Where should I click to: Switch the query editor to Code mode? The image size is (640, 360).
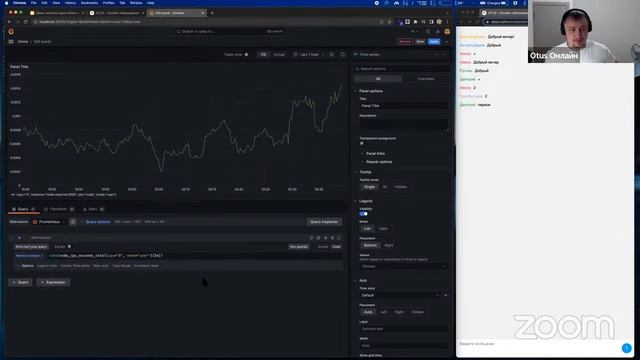click(x=336, y=247)
